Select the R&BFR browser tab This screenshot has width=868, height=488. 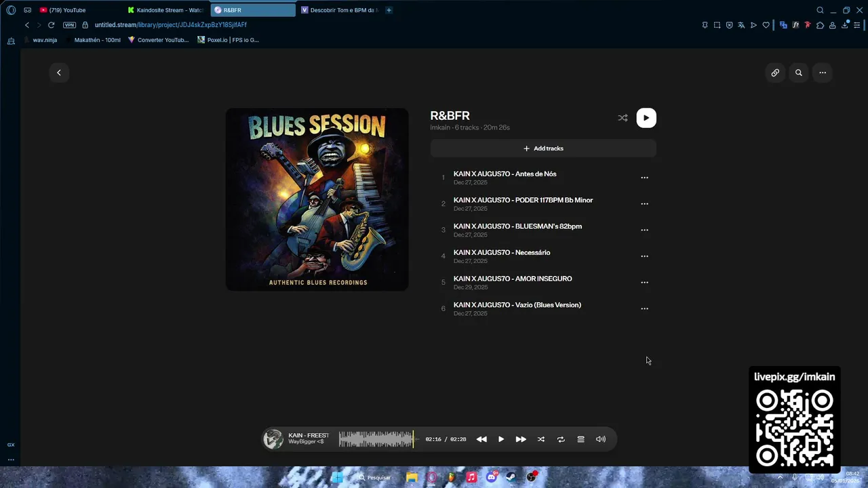coord(253,10)
